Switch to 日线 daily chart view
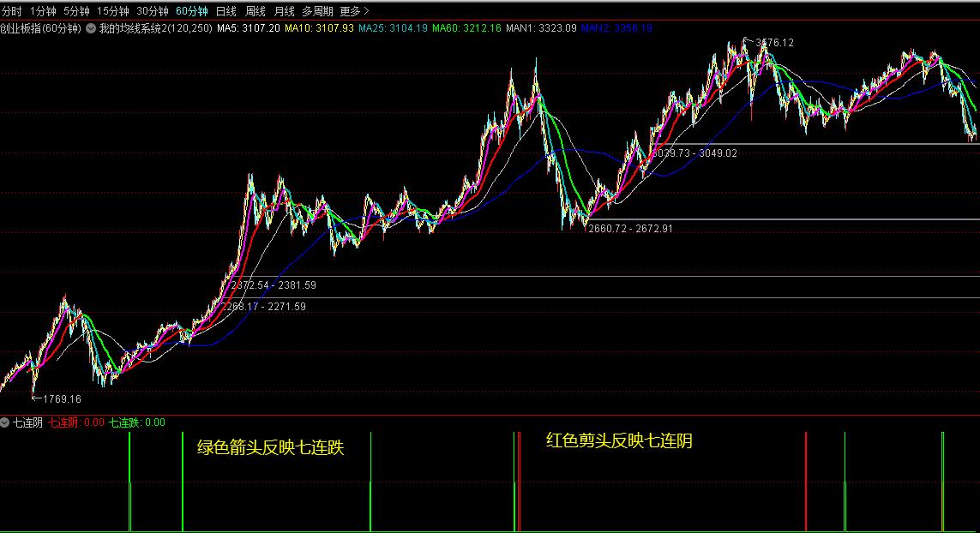 tap(225, 9)
